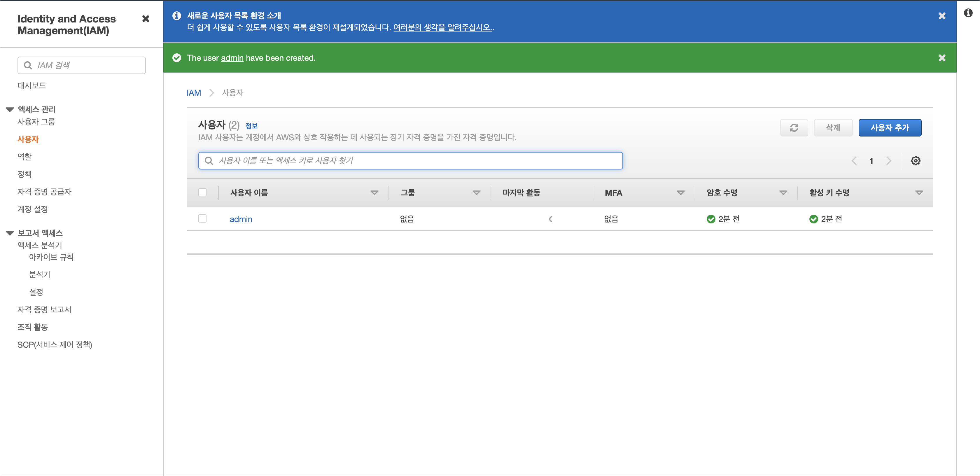The height and width of the screenshot is (476, 980).
Task: Open 아카이브 규칙 in the sidebar
Action: [x=51, y=257]
